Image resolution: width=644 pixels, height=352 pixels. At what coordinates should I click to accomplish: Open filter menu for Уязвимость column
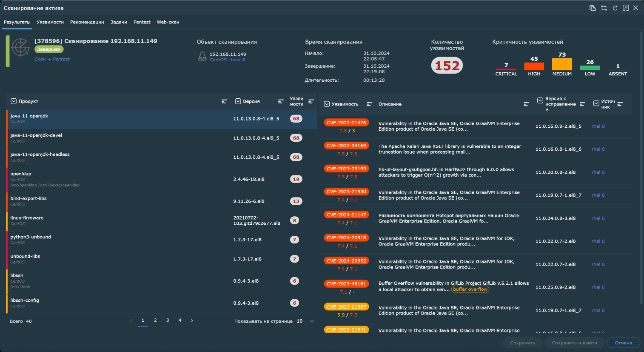[369, 104]
